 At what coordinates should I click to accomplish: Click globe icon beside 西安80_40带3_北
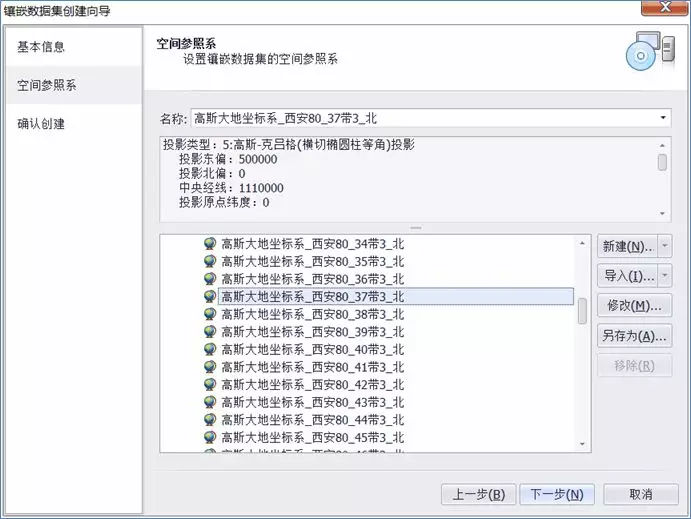pyautogui.click(x=210, y=349)
